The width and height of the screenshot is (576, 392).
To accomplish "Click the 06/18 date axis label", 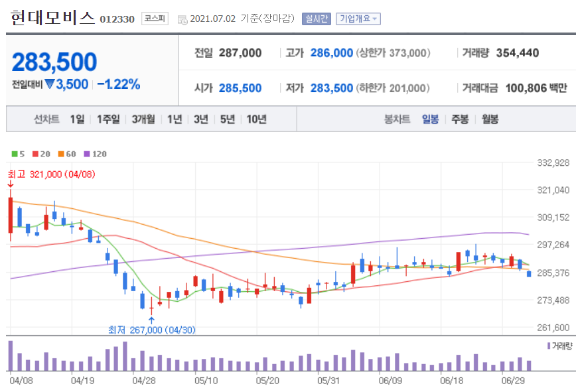I will (451, 381).
